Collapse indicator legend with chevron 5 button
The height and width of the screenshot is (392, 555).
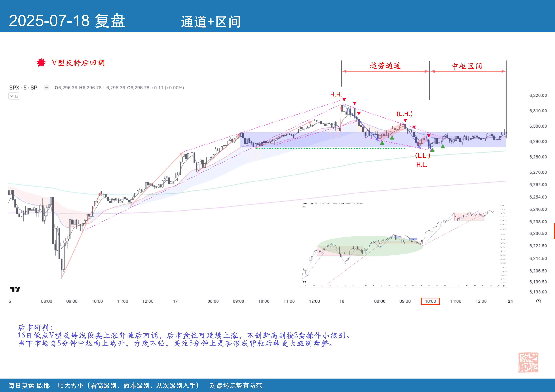point(14,96)
